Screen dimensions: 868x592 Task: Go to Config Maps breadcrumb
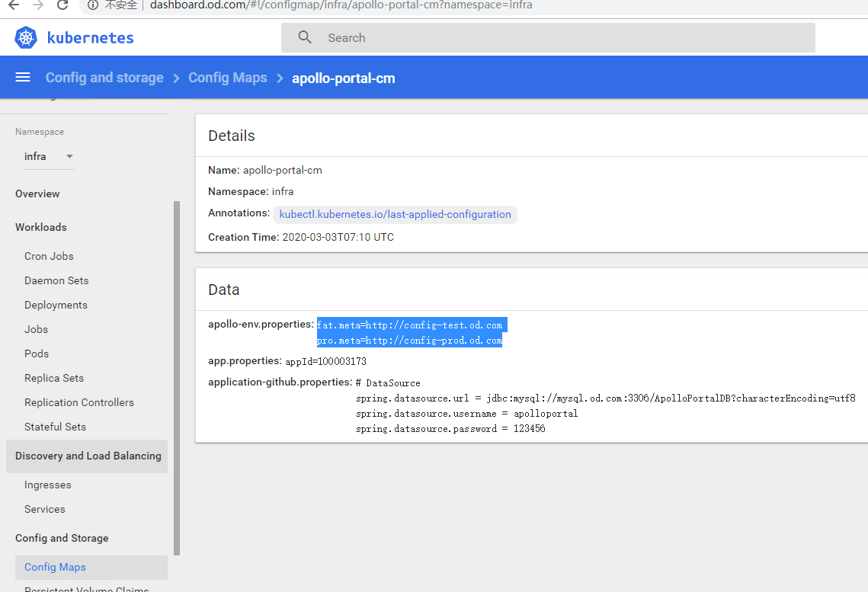click(x=228, y=78)
